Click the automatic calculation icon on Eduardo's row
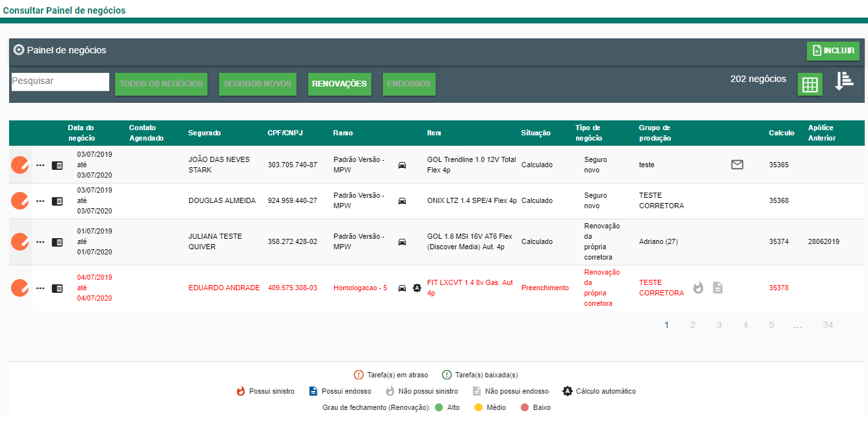This screenshot has width=868, height=421. [417, 288]
